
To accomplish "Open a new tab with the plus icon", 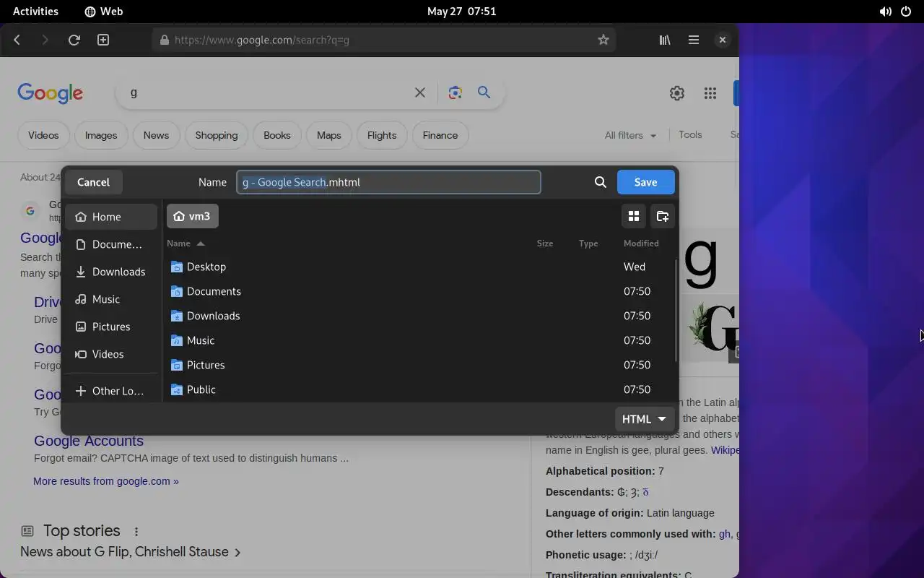I will tap(103, 40).
